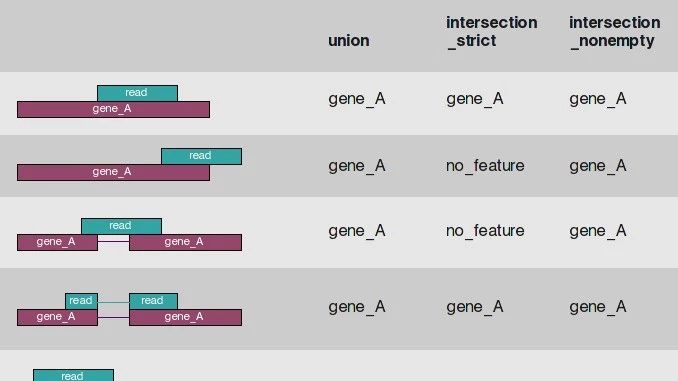The height and width of the screenshot is (381, 678).
Task: Select intersection_strict gene_A in first row
Action: (475, 99)
